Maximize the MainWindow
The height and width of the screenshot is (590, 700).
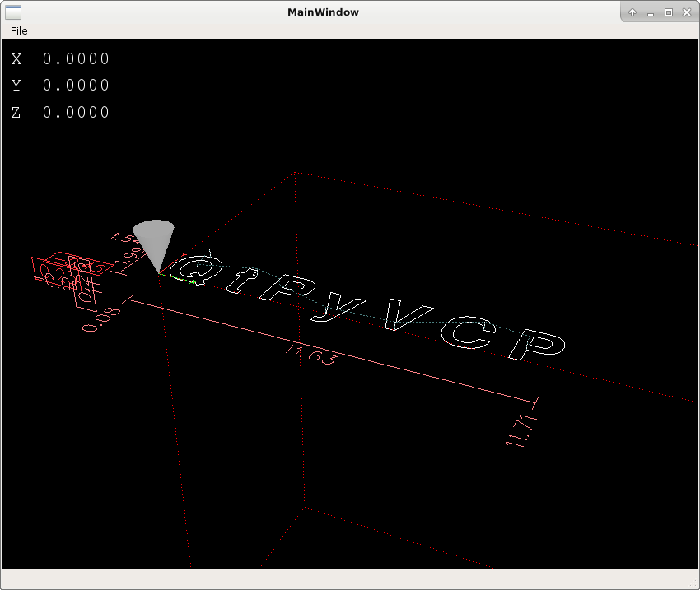pos(669,12)
